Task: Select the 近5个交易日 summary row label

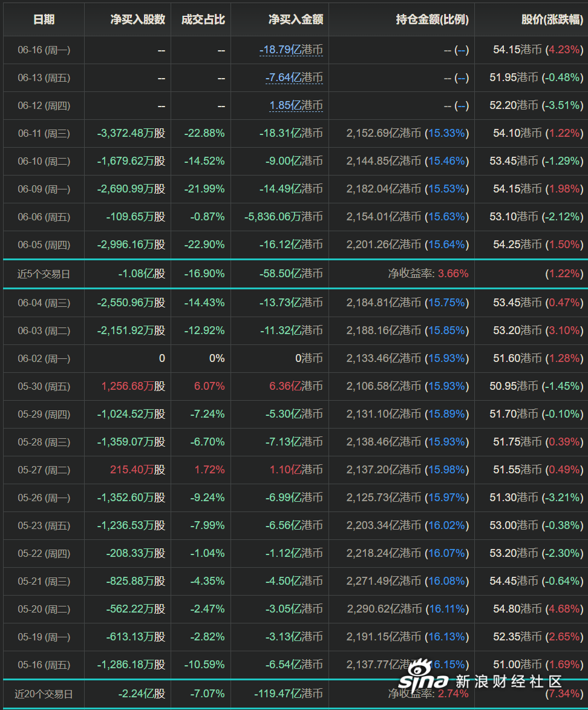Action: coord(44,274)
